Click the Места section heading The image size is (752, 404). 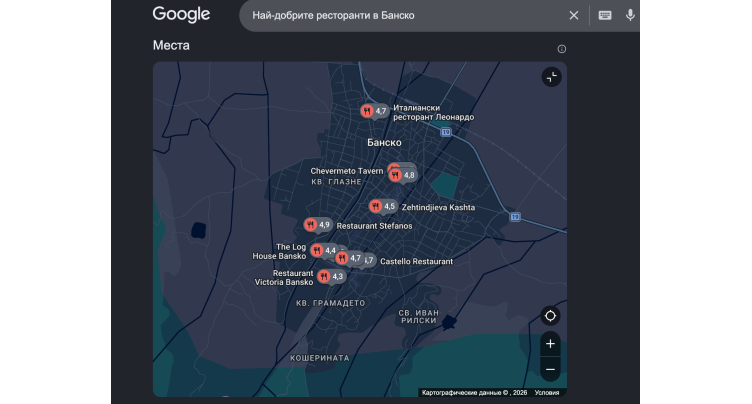(171, 45)
